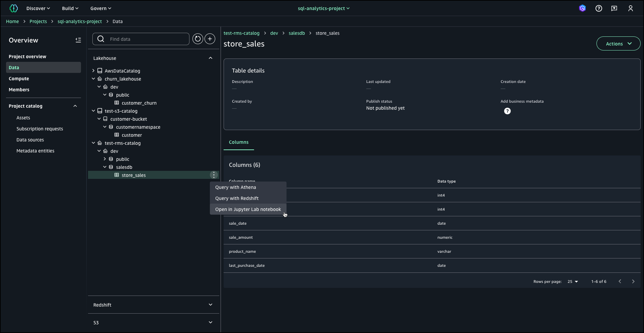Click the customer table icon
Screen dimensions: 644x333
117,135
